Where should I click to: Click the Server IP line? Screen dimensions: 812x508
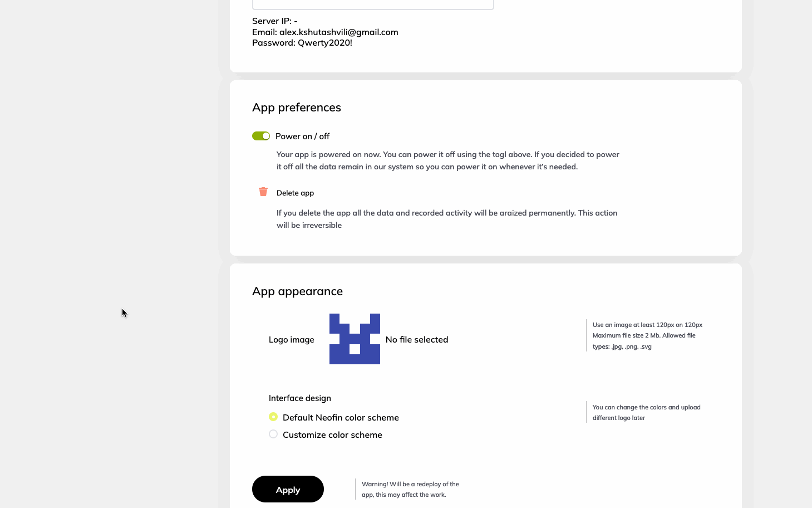point(275,21)
